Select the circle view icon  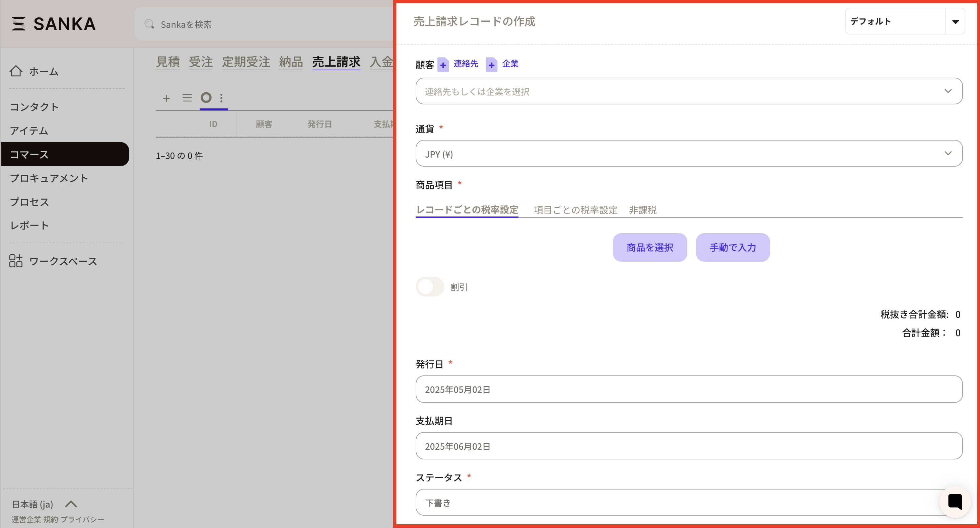coord(206,98)
